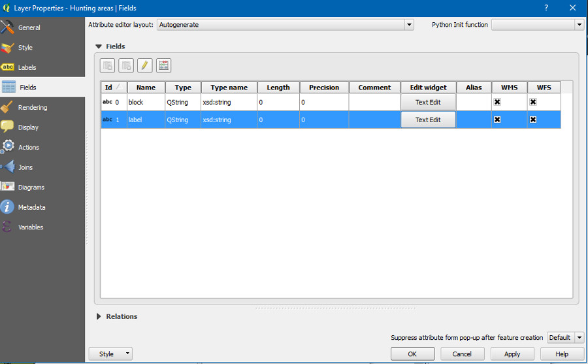Click the Apply button

[512, 354]
